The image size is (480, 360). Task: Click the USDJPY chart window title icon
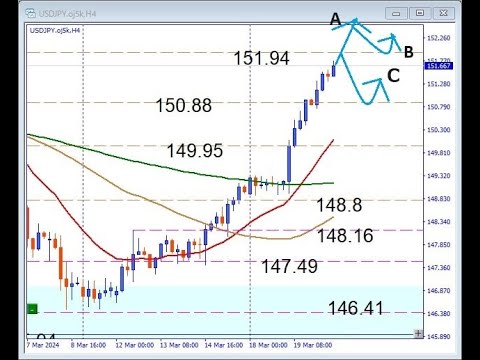tap(30, 13)
